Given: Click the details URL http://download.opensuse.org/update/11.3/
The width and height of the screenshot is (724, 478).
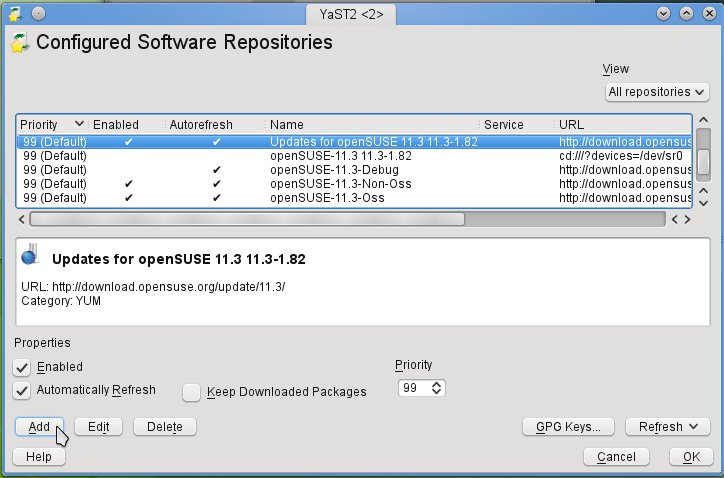Looking at the screenshot, I should coord(169,287).
